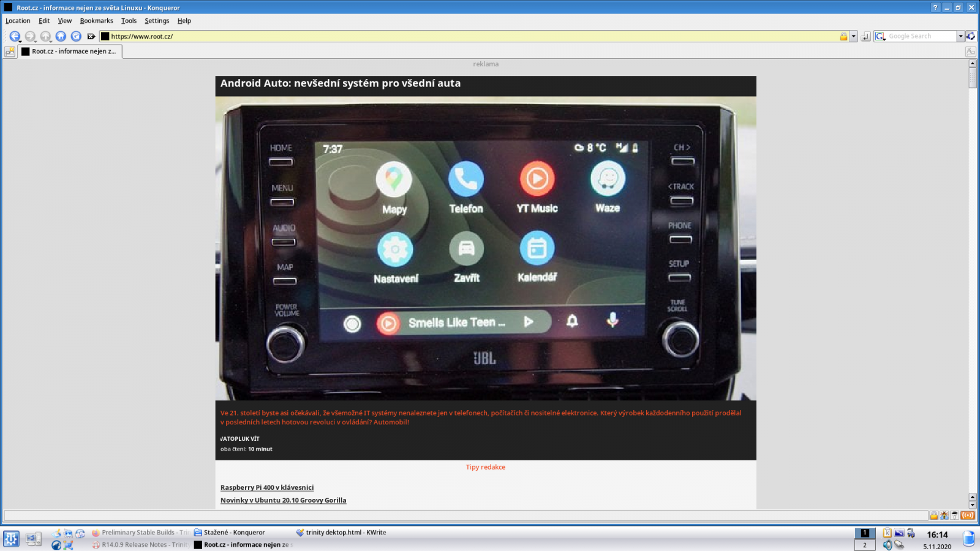
Task: Go back using the blue Back arrow
Action: point(13,36)
